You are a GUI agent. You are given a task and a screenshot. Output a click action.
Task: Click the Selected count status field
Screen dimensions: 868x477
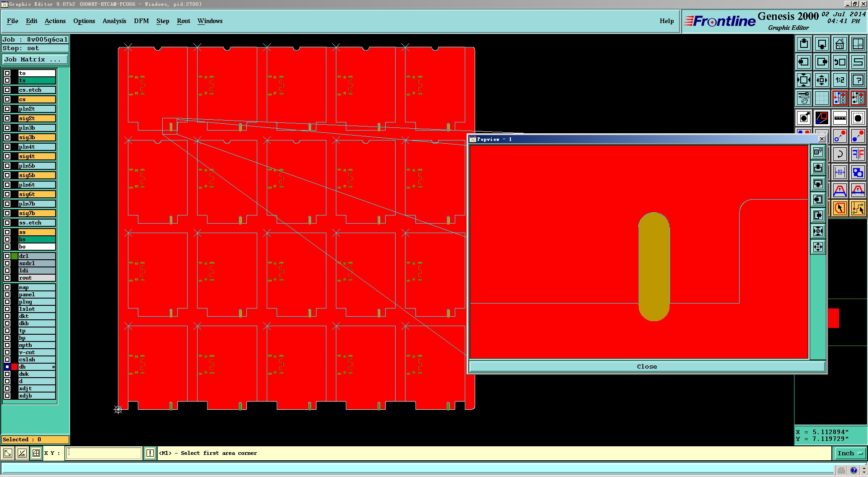click(35, 440)
